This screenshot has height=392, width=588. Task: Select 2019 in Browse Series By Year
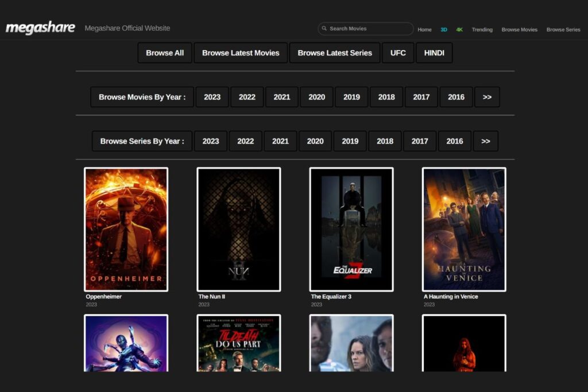pos(350,141)
